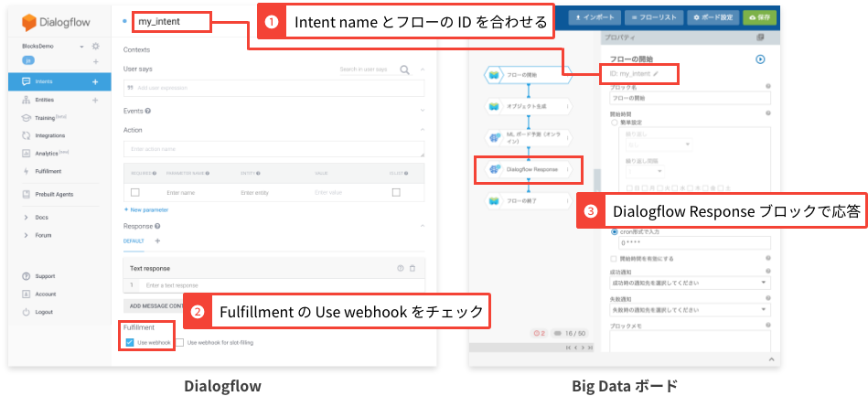Select cron形式で入力 radio button
The width and height of the screenshot is (868, 396).
coord(614,232)
